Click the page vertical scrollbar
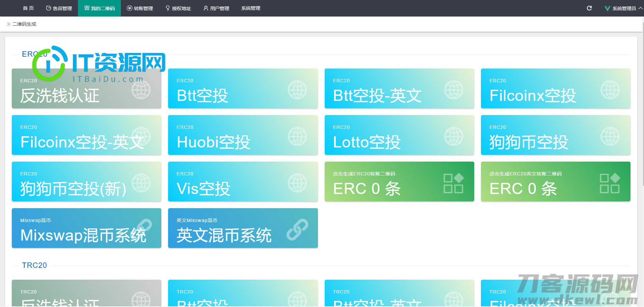The width and height of the screenshot is (644, 307). [x=643, y=105]
